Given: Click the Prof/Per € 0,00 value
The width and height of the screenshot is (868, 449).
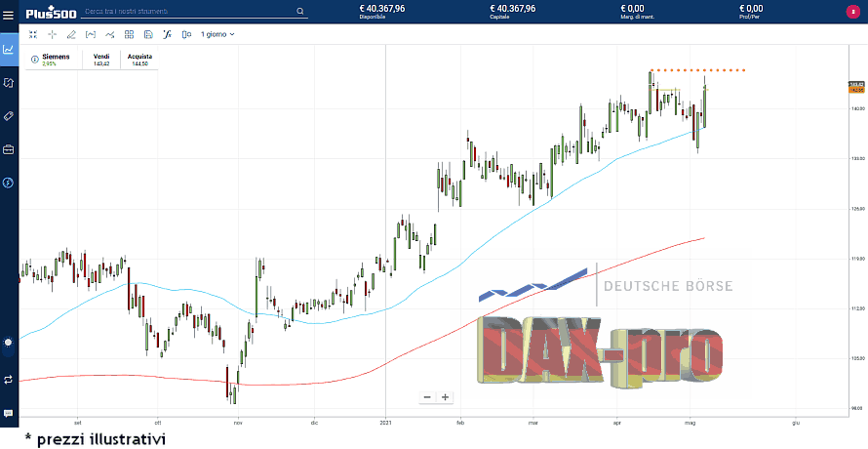Looking at the screenshot, I should [x=751, y=9].
